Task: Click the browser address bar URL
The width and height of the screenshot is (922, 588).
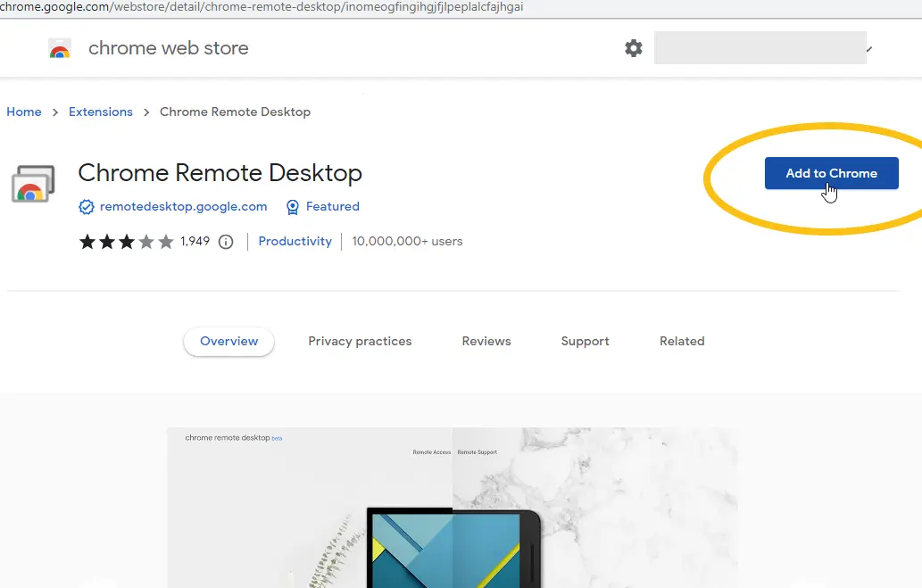Action: pos(262,7)
